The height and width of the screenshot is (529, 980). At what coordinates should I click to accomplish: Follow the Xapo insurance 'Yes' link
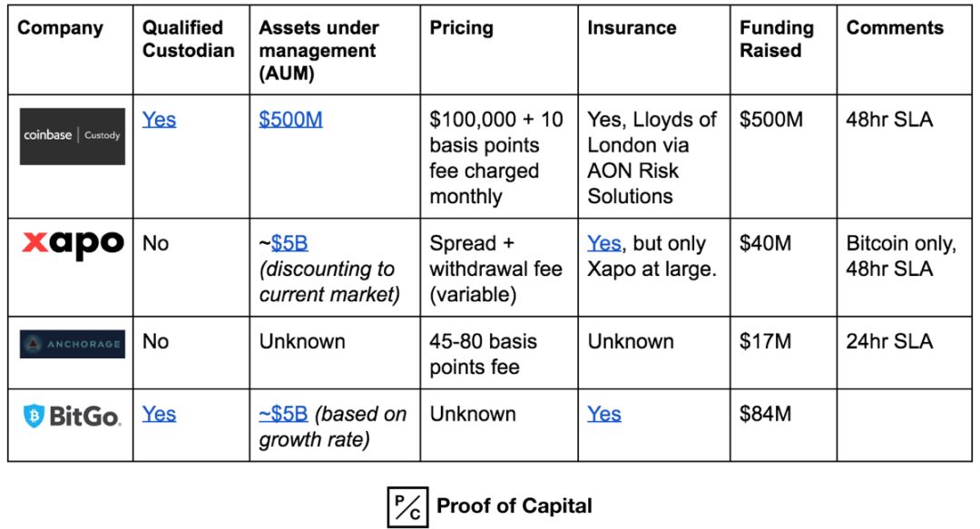click(x=603, y=243)
